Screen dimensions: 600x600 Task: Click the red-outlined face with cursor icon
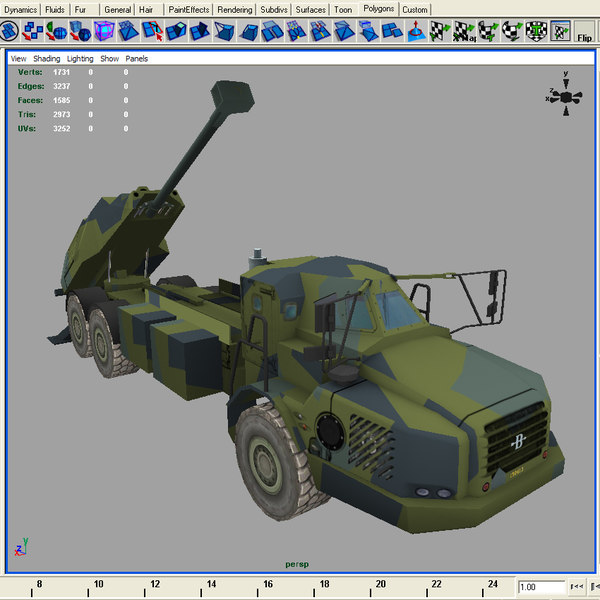click(x=152, y=31)
